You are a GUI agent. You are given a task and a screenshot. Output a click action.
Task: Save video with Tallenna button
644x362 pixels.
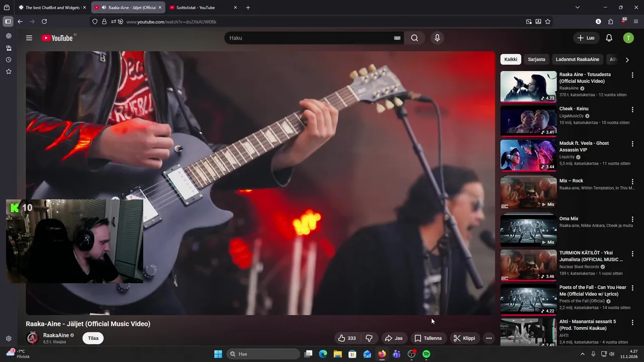[428, 338]
